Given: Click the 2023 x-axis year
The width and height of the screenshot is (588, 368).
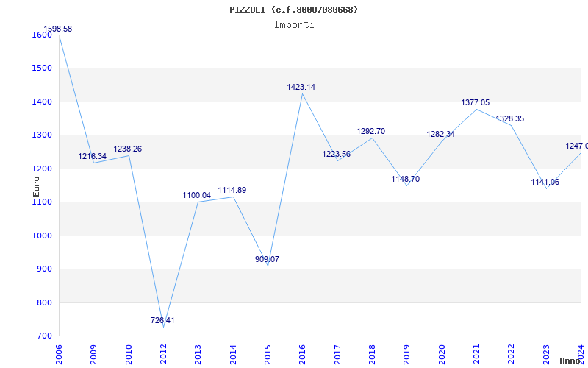Looking at the screenshot, I should (x=546, y=354).
